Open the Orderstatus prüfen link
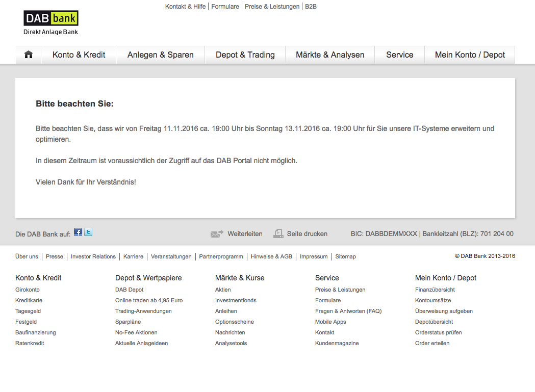Viewport: 535px width, 392px height. coord(439,332)
